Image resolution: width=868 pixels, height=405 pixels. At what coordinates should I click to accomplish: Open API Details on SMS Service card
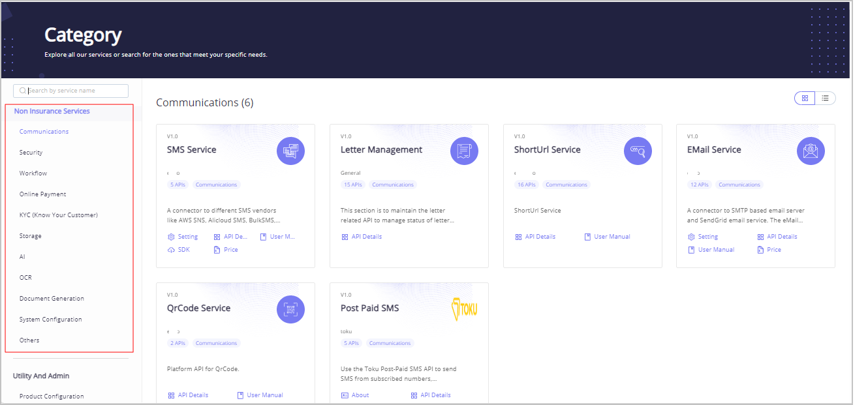(x=230, y=237)
